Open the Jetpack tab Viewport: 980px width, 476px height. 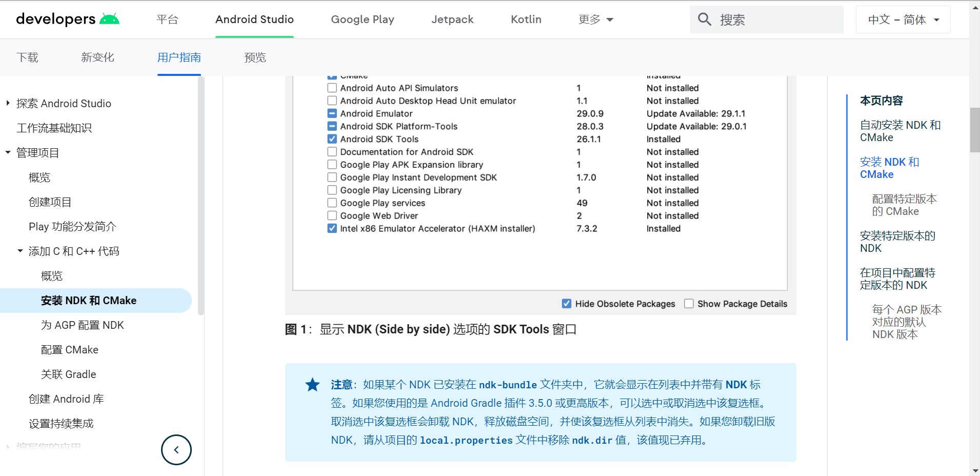click(452, 19)
